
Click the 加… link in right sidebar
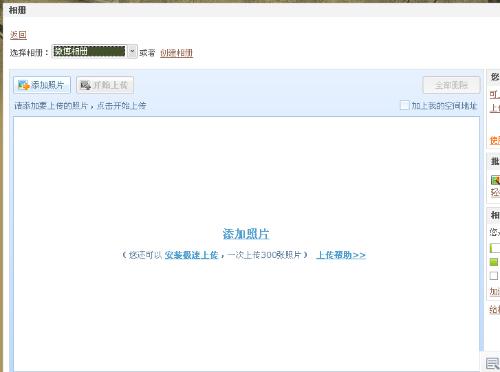pos(495,292)
